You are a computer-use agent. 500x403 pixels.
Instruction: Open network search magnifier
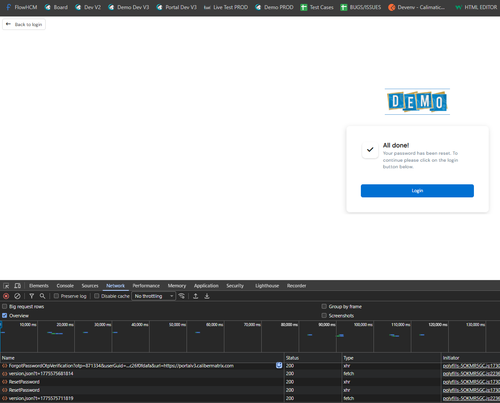click(x=42, y=296)
